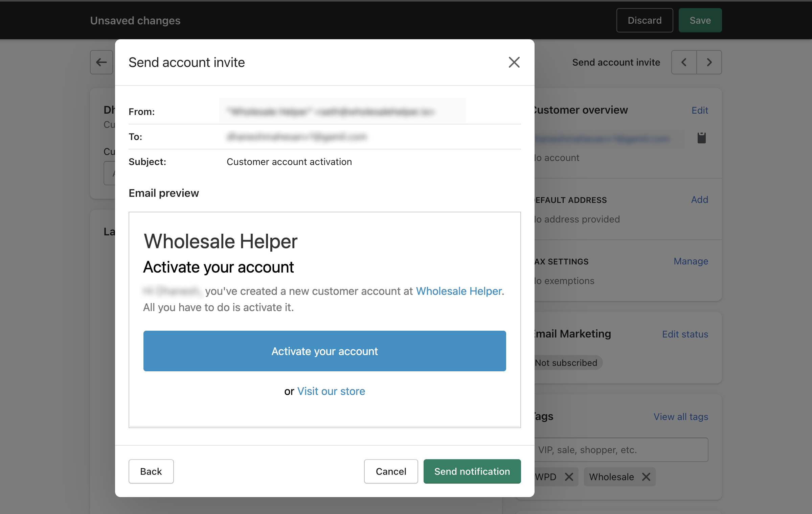Go to next customer with right chevron
812x514 pixels.
coord(709,62)
